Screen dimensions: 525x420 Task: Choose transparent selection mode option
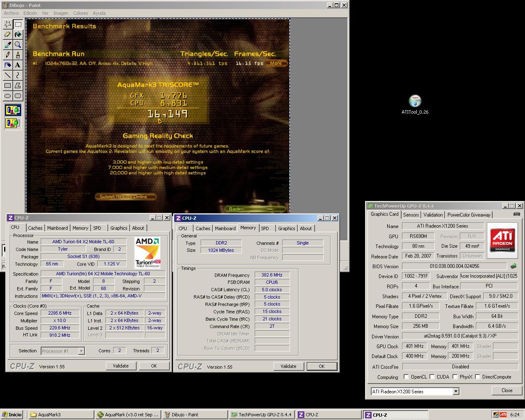tap(13, 123)
